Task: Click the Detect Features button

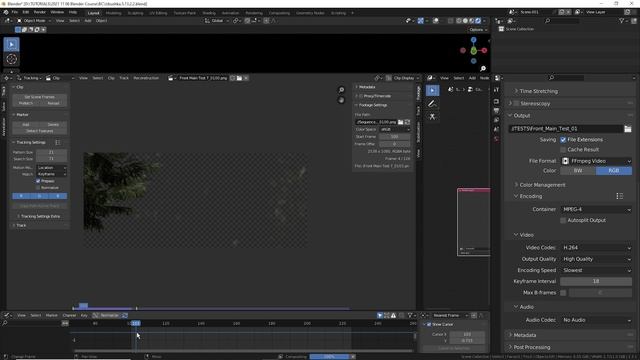Action: point(40,131)
